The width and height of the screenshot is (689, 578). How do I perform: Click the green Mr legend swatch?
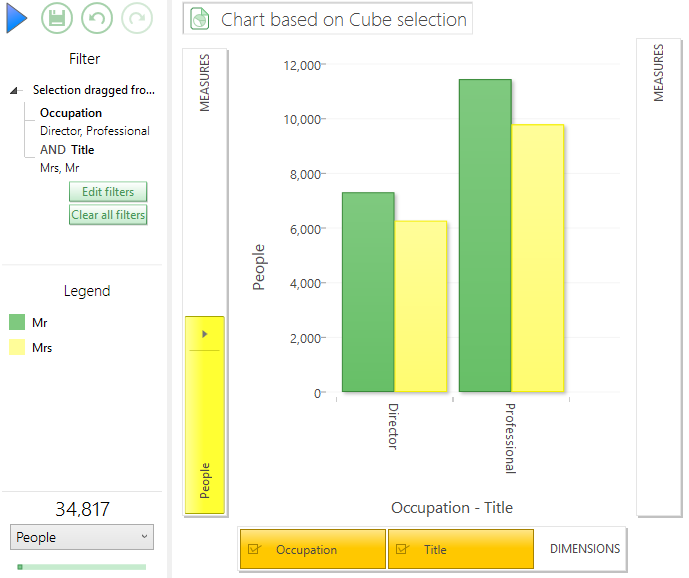click(17, 322)
